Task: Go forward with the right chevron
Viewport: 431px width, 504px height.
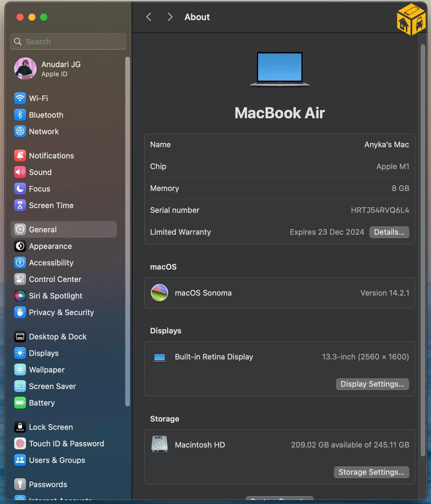Action: click(x=170, y=17)
